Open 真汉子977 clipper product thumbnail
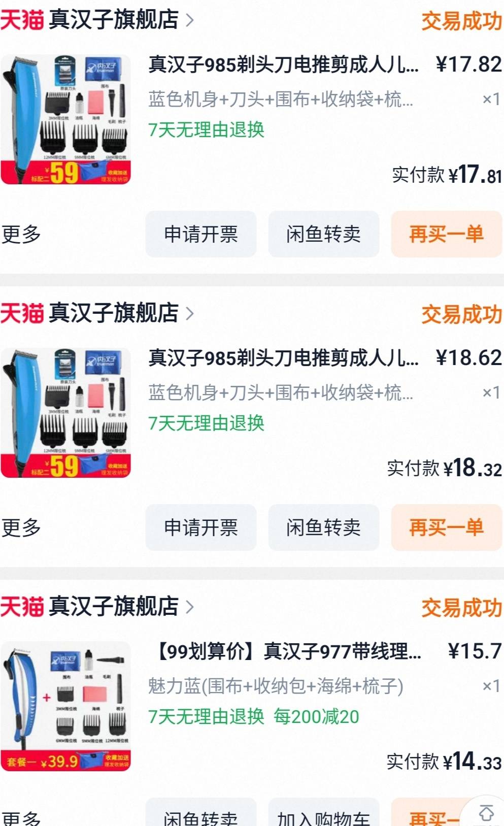This screenshot has height=826, width=504. click(65, 706)
